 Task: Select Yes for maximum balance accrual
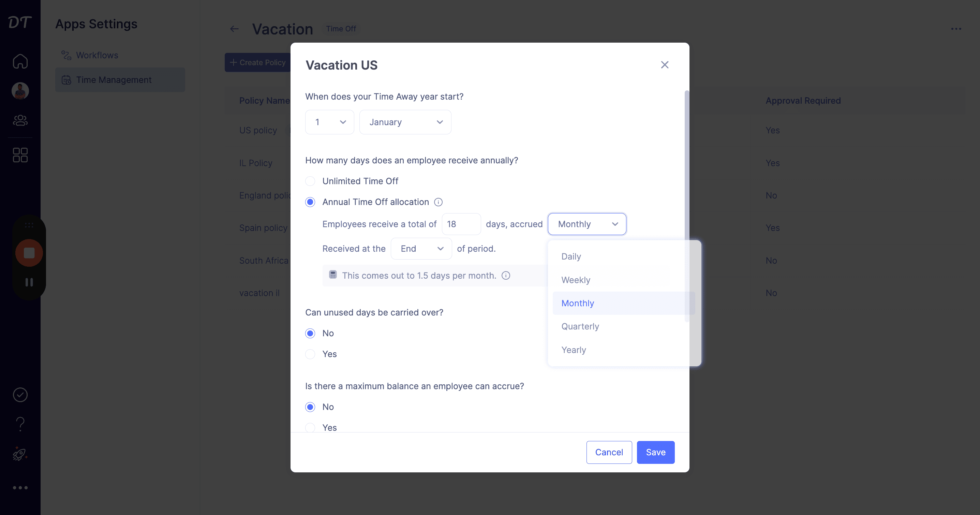(310, 428)
